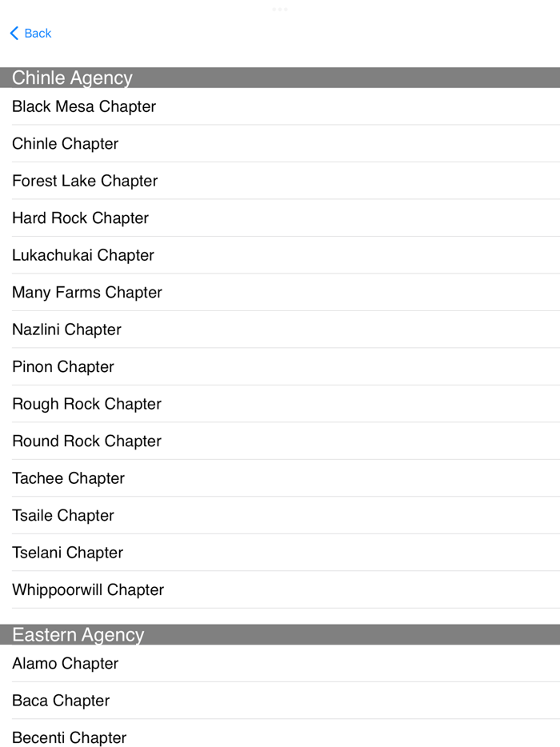Select Forest Lake Chapter
Viewport: 560px width, 747px height.
(84, 181)
